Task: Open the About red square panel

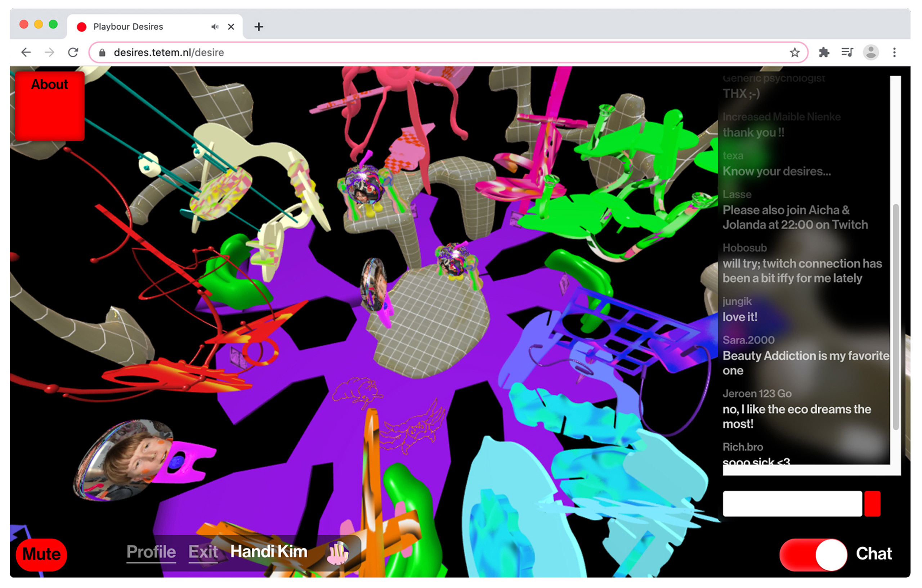Action: (x=50, y=106)
